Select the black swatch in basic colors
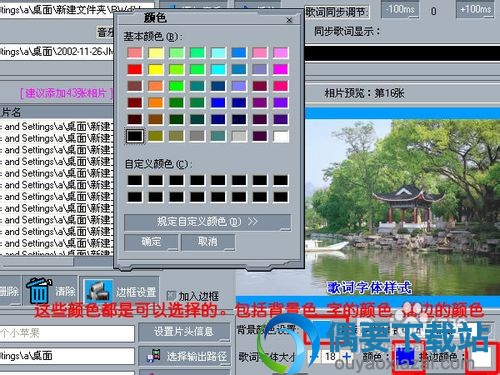500x375 pixels. [135, 136]
